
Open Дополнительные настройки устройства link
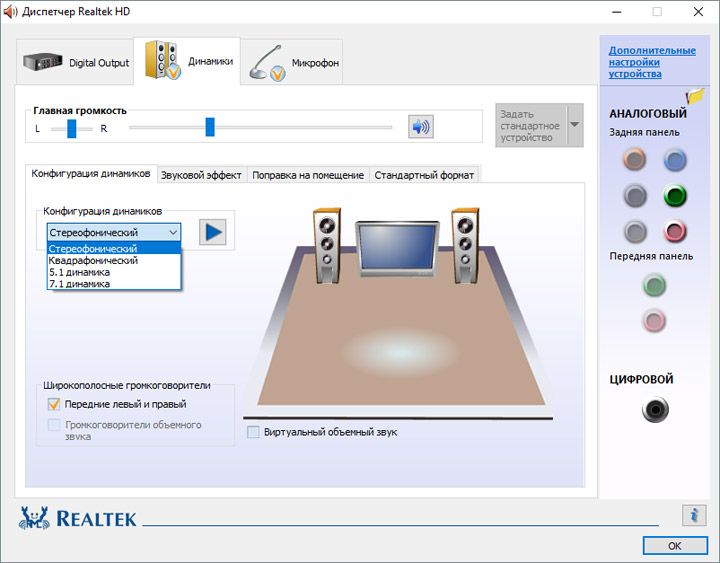coord(652,62)
